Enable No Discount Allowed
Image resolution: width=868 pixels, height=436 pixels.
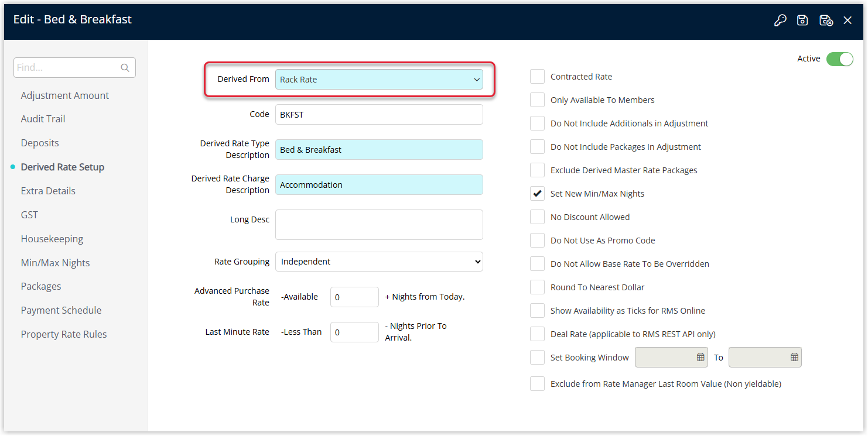point(537,217)
